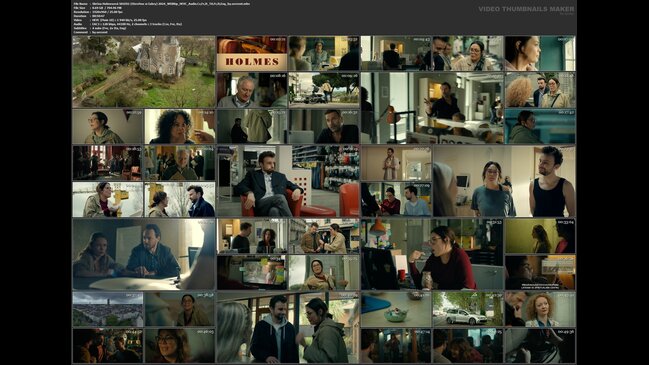Screen dimensions: 649x365
Task: Open thumbnail of man in red armchair
Action: 288,181
